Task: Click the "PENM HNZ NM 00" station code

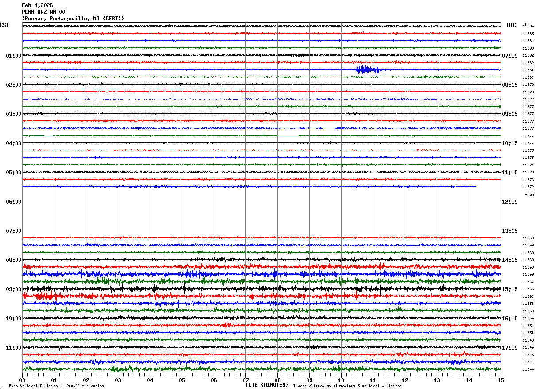Action: click(43, 12)
